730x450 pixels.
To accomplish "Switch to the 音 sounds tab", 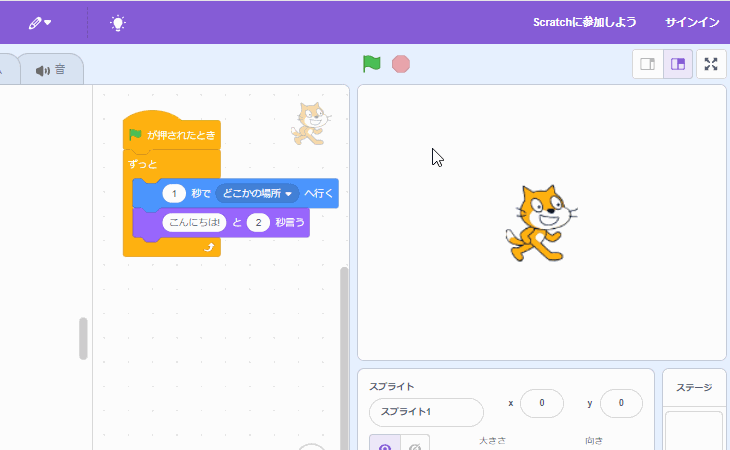I will coord(51,70).
